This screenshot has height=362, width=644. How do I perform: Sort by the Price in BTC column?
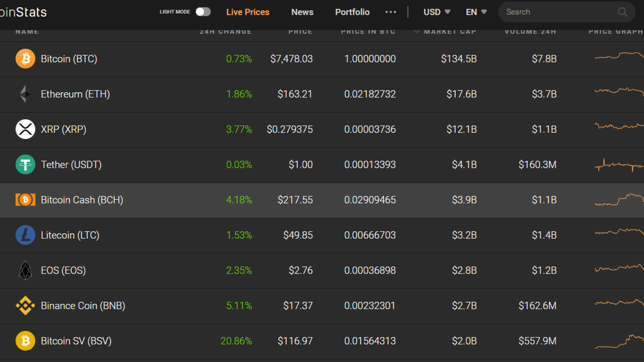[368, 32]
